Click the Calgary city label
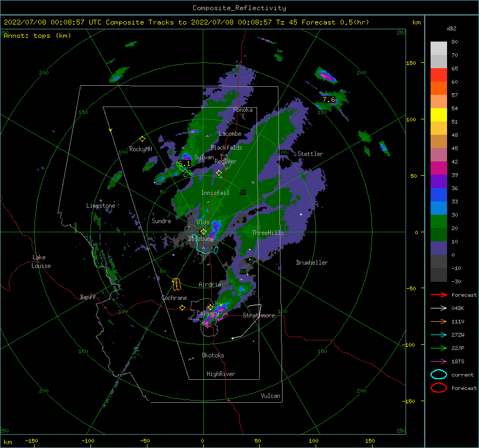 [x=208, y=313]
